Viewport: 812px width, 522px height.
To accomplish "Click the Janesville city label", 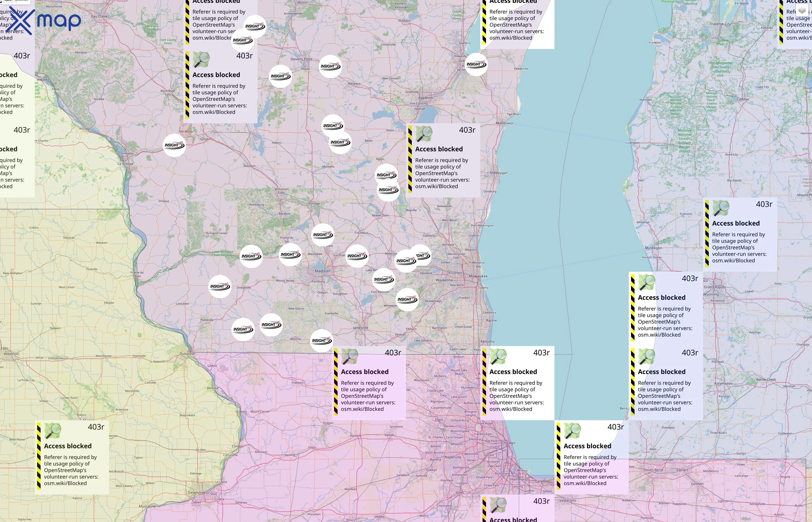I will 360,328.
